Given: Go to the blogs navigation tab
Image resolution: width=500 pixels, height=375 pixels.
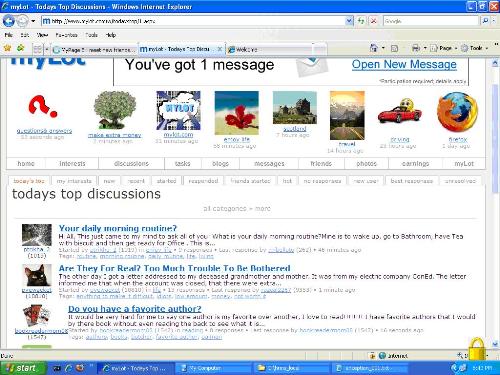Looking at the screenshot, I should pos(220,164).
